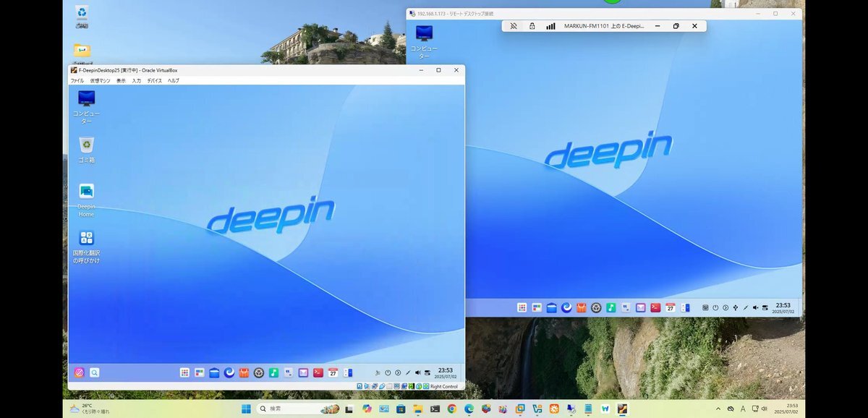
Task: Open Recycle Bin on Windows desktop
Action: (82, 16)
